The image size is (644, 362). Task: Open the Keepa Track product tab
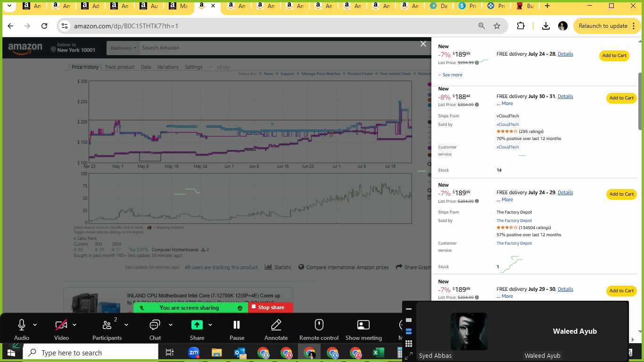[x=119, y=67]
